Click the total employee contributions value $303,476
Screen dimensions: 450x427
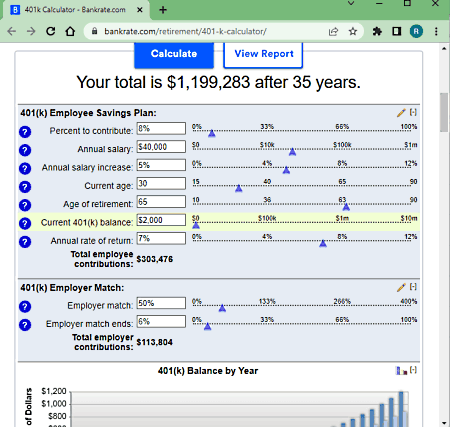pyautogui.click(x=155, y=259)
